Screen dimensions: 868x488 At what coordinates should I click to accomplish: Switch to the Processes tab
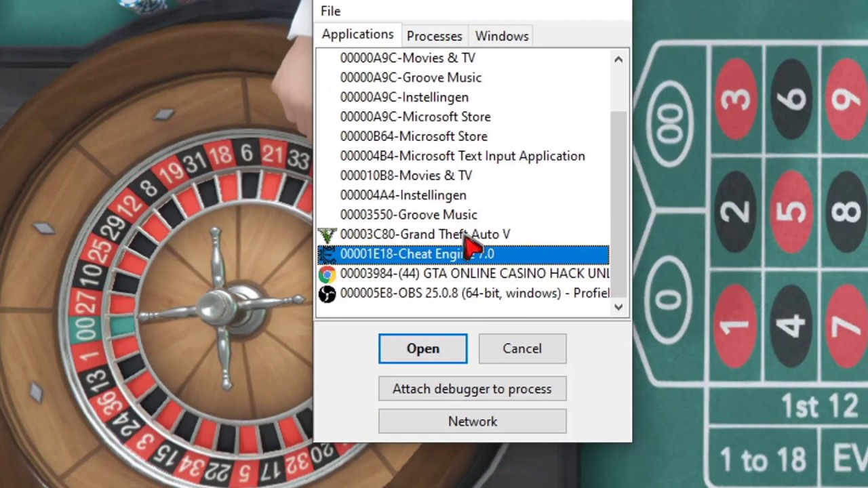[x=434, y=36]
